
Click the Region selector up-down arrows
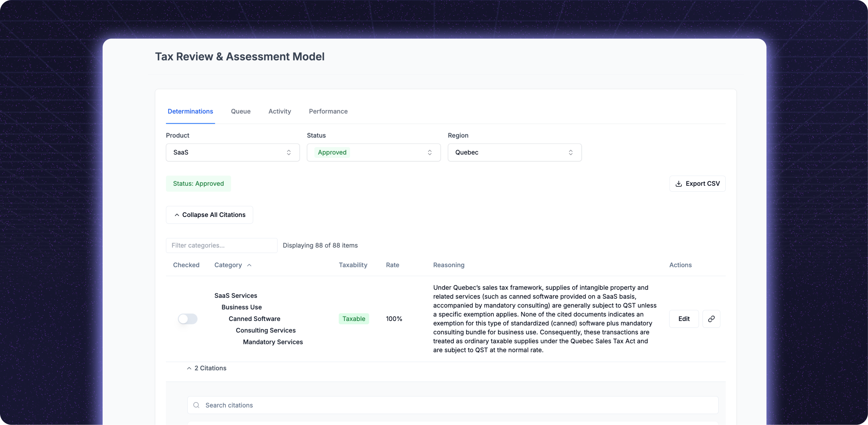pos(571,152)
